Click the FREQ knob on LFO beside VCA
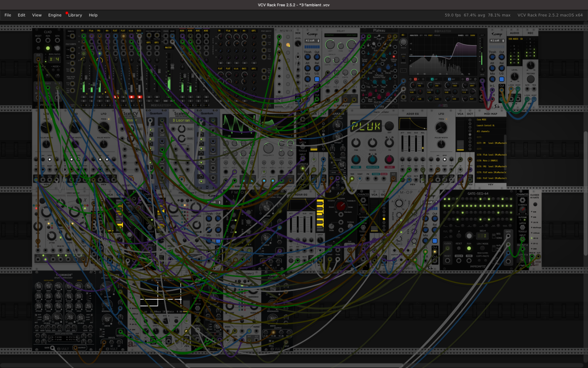The height and width of the screenshot is (368, 588). (x=441, y=127)
